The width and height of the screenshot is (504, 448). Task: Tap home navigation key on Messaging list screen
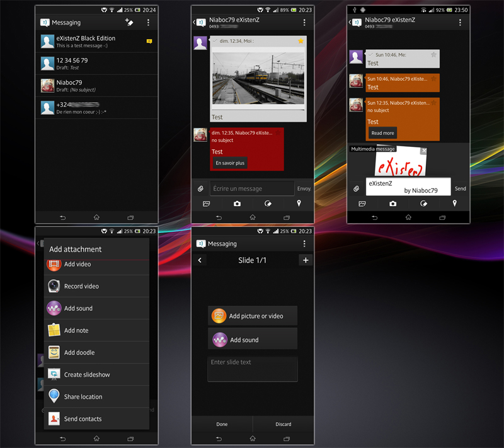[x=96, y=217]
